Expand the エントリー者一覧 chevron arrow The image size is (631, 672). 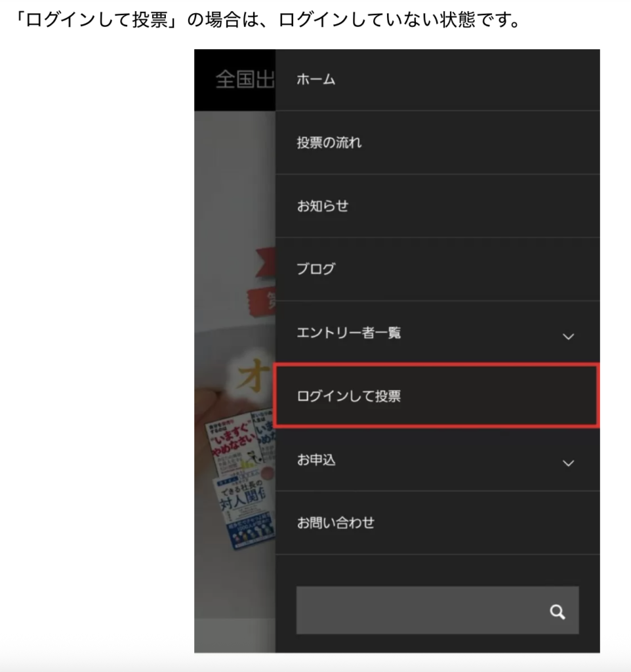click(568, 337)
